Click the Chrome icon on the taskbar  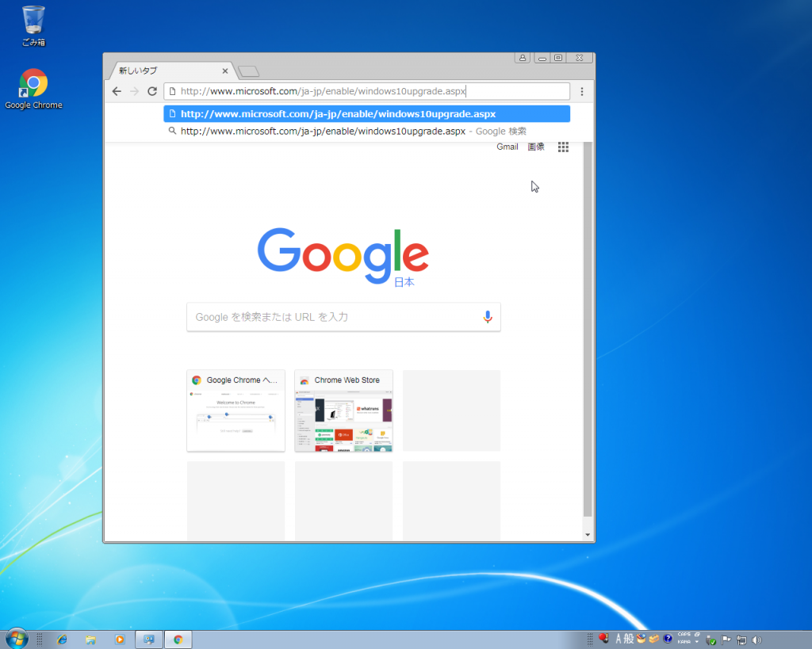pyautogui.click(x=178, y=639)
